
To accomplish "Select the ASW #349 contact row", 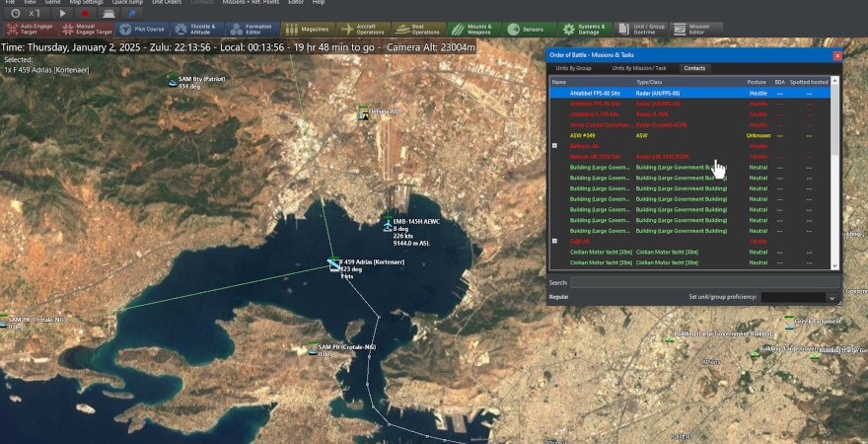I will tap(690, 135).
